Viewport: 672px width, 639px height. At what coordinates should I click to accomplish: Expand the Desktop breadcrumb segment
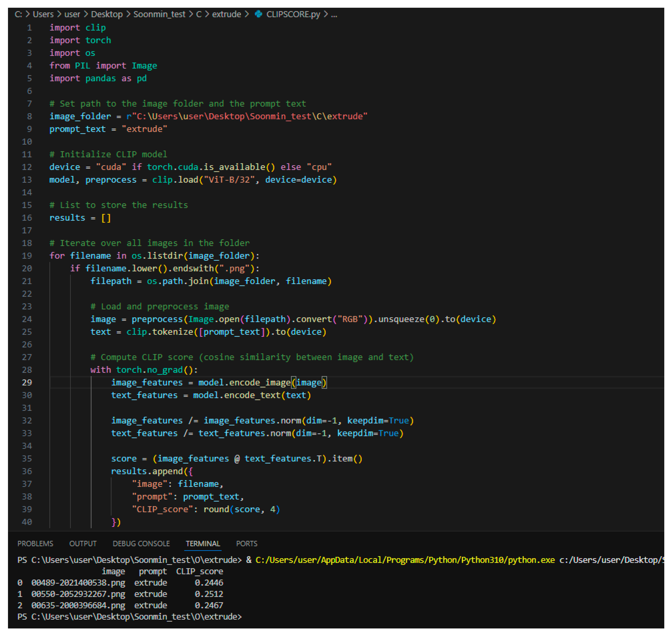(x=107, y=14)
